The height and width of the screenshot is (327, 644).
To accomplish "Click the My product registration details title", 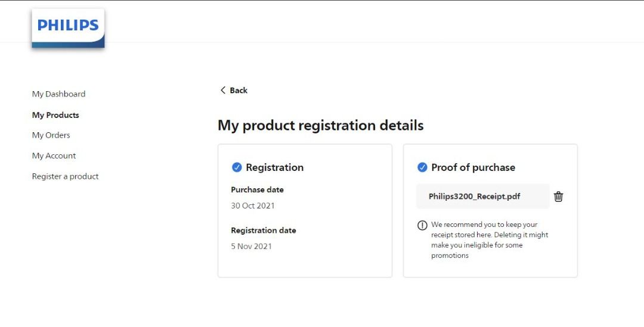I will point(320,126).
